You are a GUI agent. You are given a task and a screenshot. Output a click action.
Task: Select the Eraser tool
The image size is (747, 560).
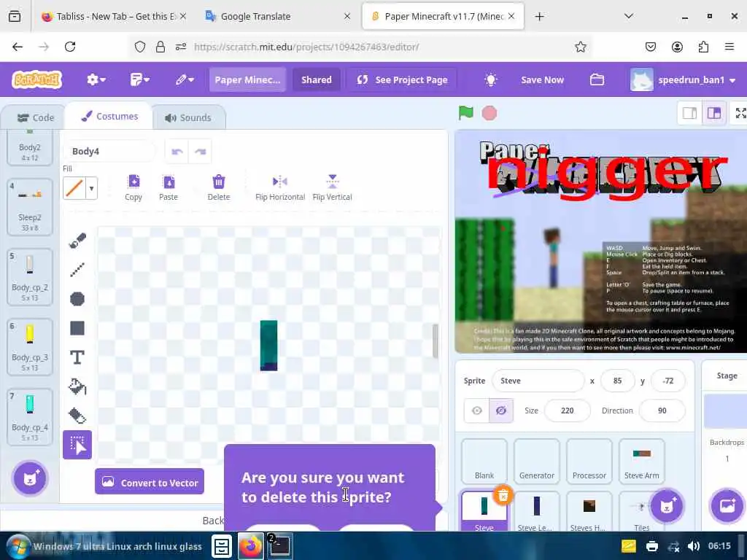point(77,416)
